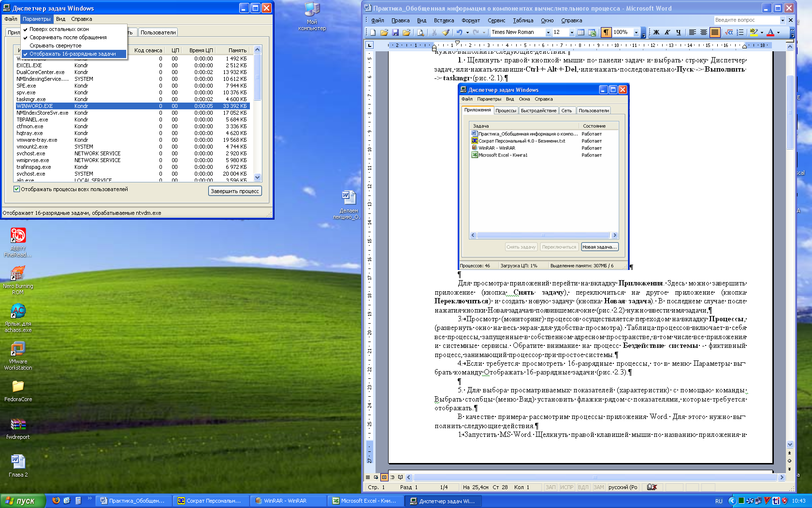Save the document via floppy disk icon

tap(395, 32)
